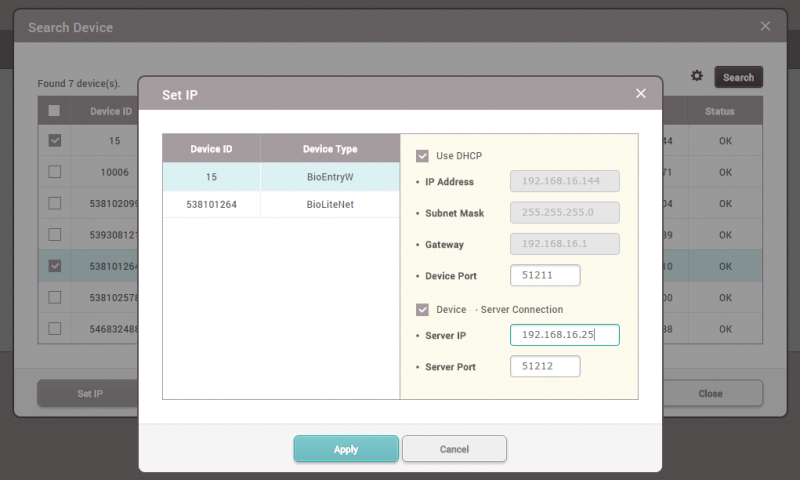Uncheck the device 15 row checkbox
The image size is (800, 480).
point(55,141)
